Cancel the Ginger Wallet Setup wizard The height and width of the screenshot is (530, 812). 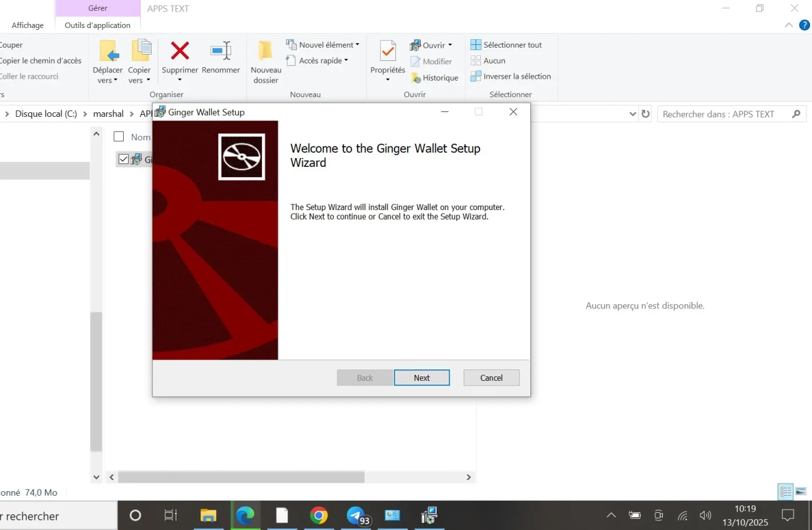tap(492, 378)
